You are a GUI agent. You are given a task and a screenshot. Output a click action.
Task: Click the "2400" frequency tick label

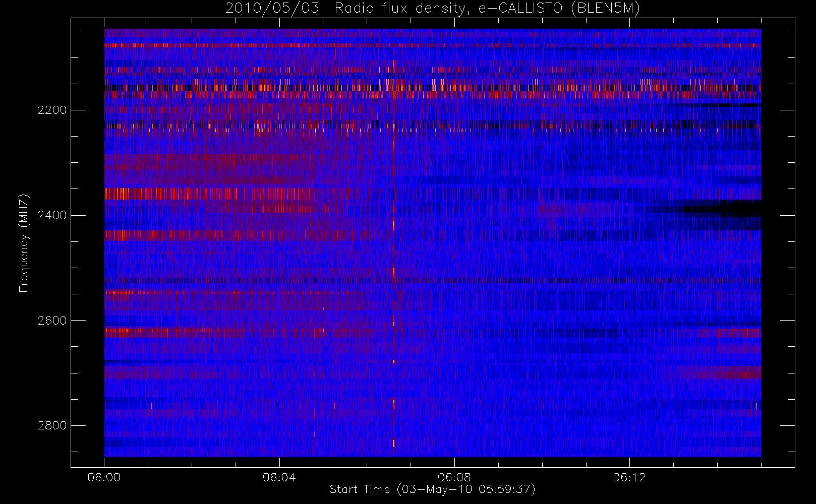52,215
